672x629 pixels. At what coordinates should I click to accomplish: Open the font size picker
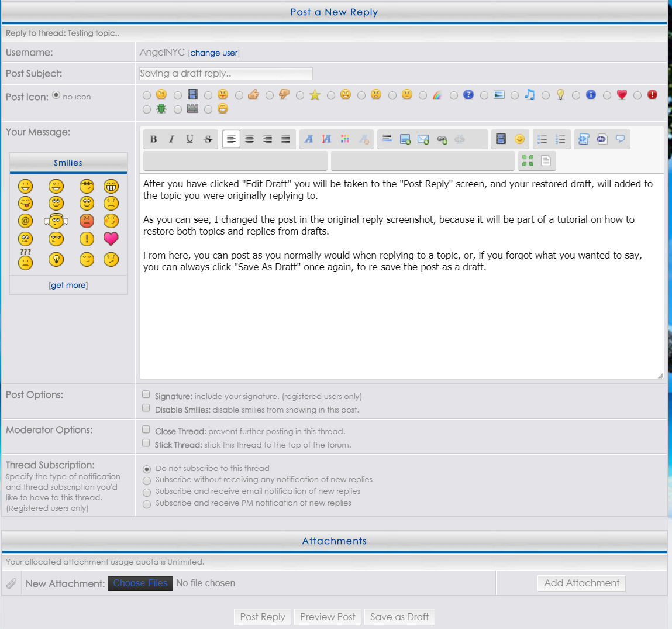coord(326,139)
